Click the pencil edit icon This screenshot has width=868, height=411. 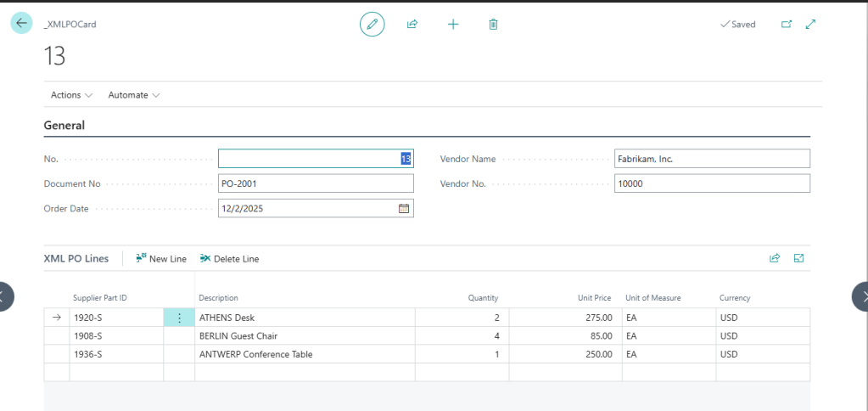pos(372,25)
